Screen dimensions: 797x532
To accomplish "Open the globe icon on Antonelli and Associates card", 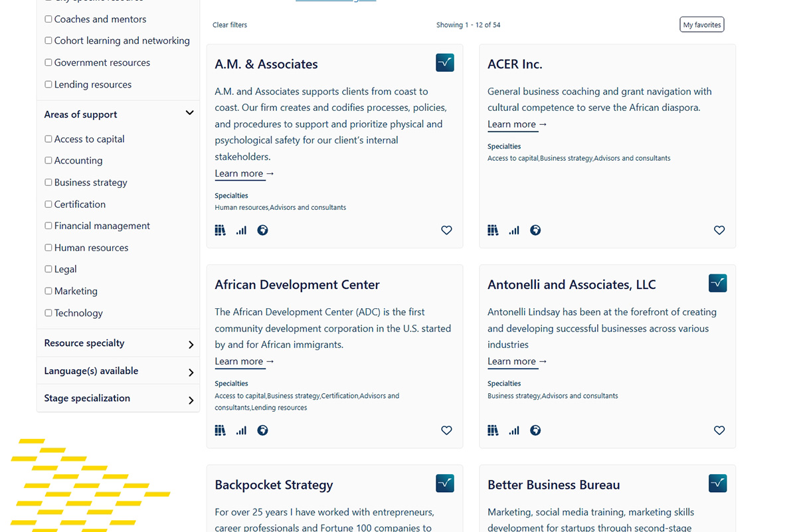I will (x=535, y=430).
